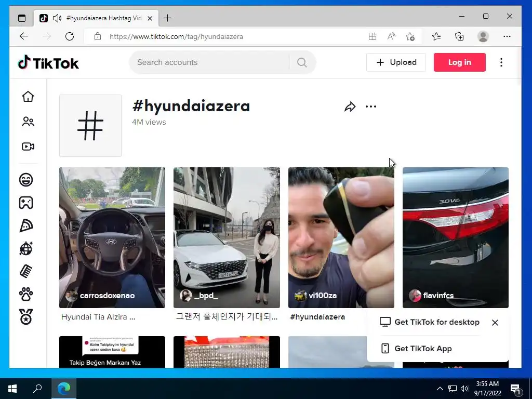This screenshot has height=399, width=532.
Task: Click the TikTok logo
Action: 48,63
